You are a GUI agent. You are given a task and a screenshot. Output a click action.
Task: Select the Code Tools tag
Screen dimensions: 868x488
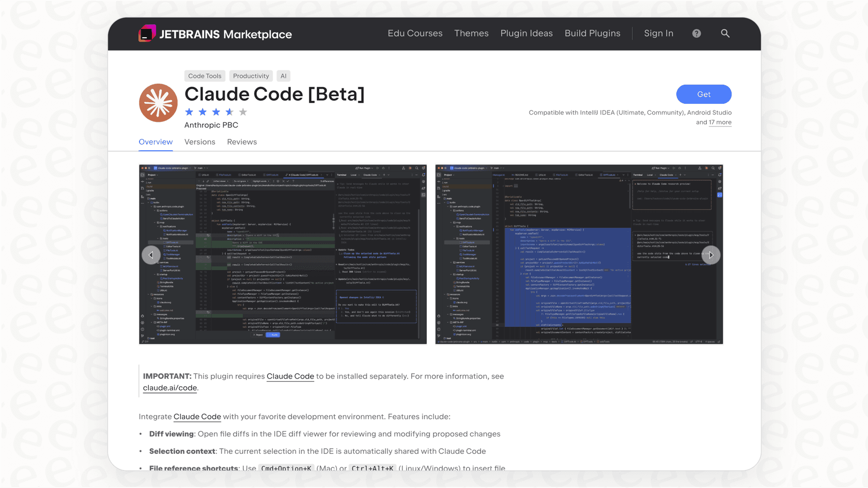point(205,75)
